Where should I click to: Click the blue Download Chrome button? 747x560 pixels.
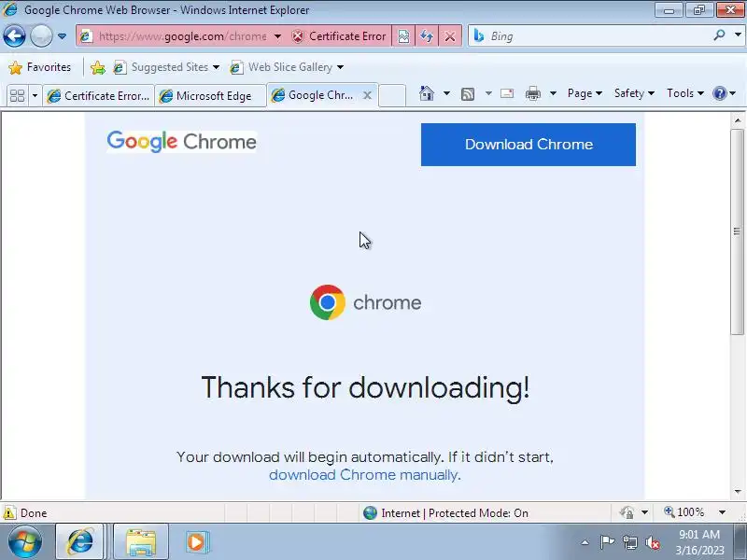[x=529, y=145]
